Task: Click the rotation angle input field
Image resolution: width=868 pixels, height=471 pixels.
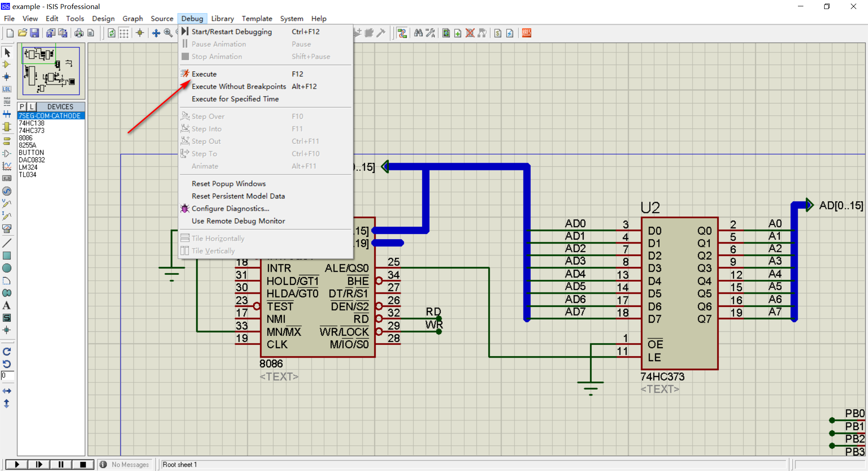Action: [8, 376]
